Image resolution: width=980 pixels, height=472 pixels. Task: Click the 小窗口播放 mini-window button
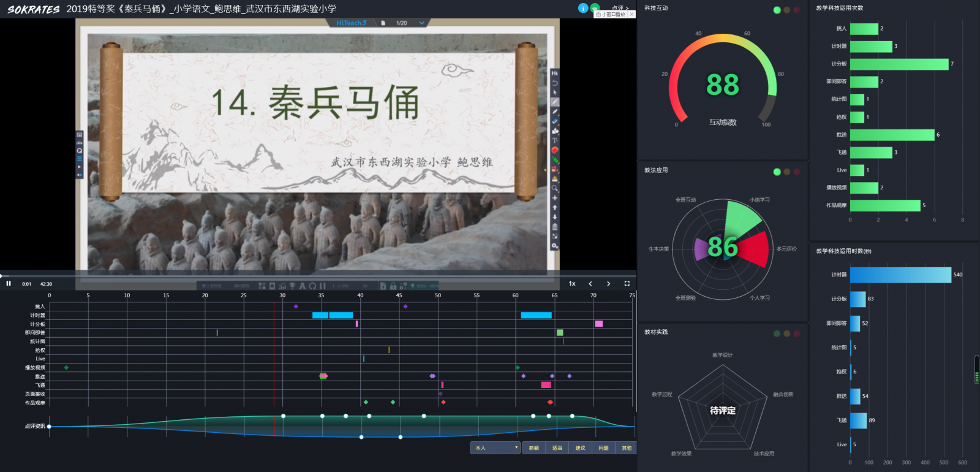(611, 14)
